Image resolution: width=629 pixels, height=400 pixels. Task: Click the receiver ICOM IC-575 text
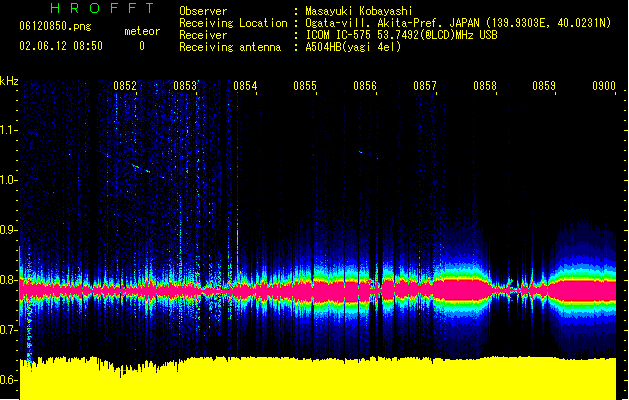pyautogui.click(x=402, y=35)
